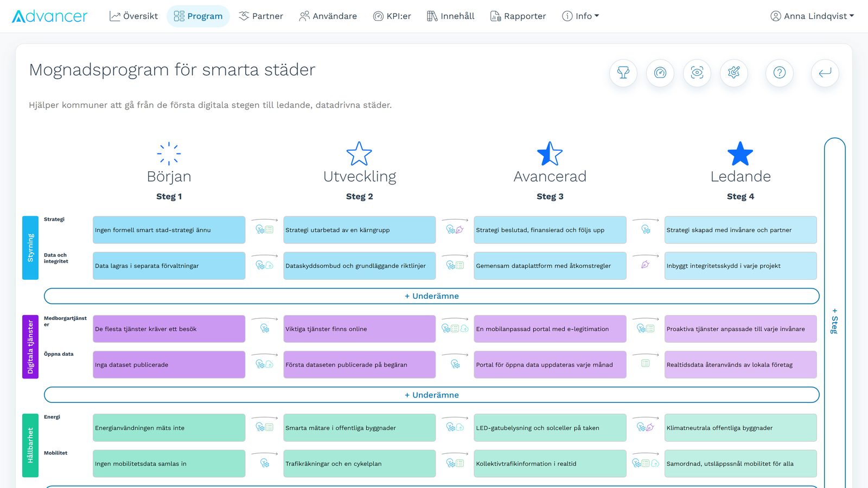Click the return arrow back icon
This screenshot has width=868, height=488.
(825, 73)
